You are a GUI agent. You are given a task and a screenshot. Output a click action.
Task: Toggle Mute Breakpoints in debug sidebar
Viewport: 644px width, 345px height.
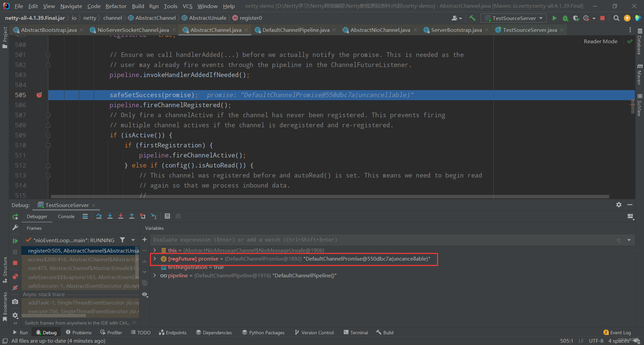15,288
